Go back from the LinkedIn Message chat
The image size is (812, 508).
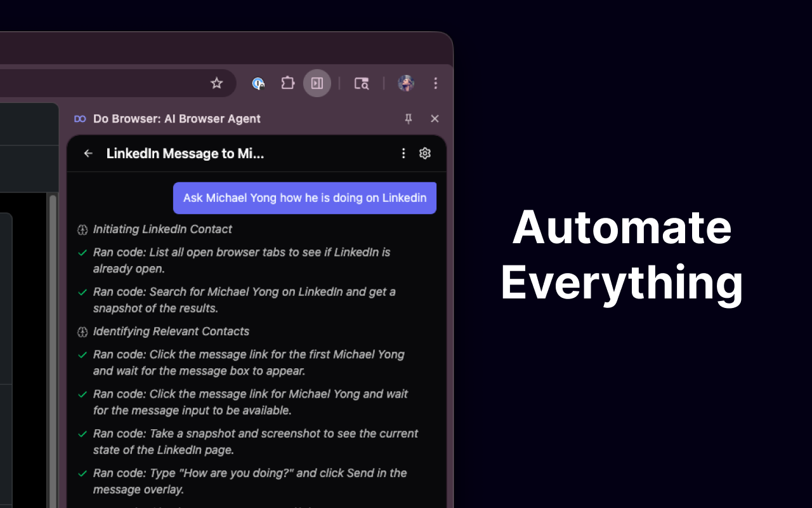tap(88, 153)
